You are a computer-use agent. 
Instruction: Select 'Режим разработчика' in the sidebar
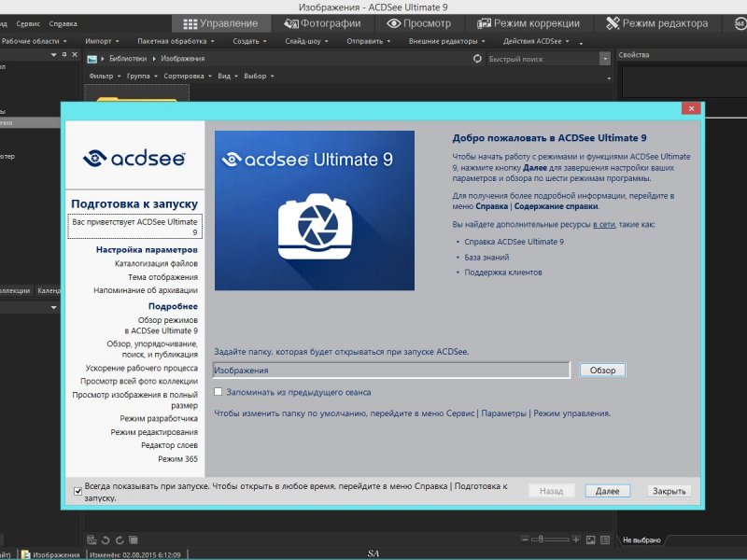click(159, 418)
